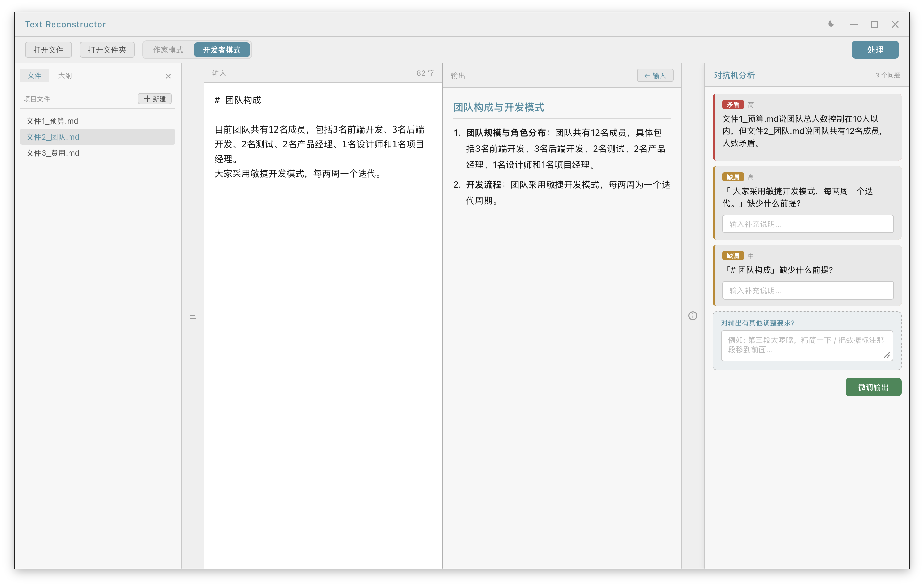
Task: Click the ← 输入 button
Action: tap(655, 76)
